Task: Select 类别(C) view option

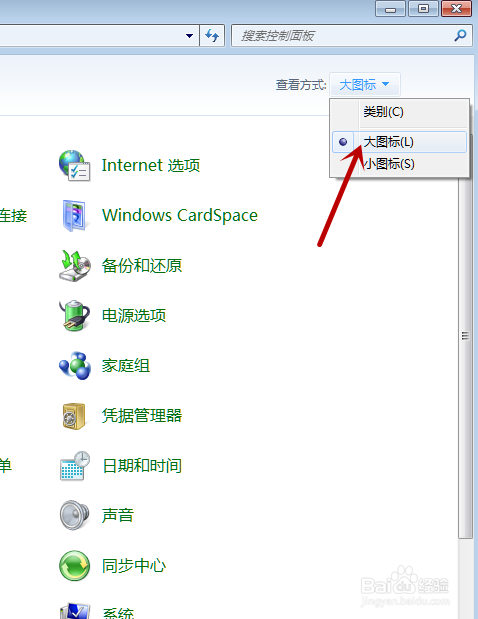Action: (x=399, y=112)
